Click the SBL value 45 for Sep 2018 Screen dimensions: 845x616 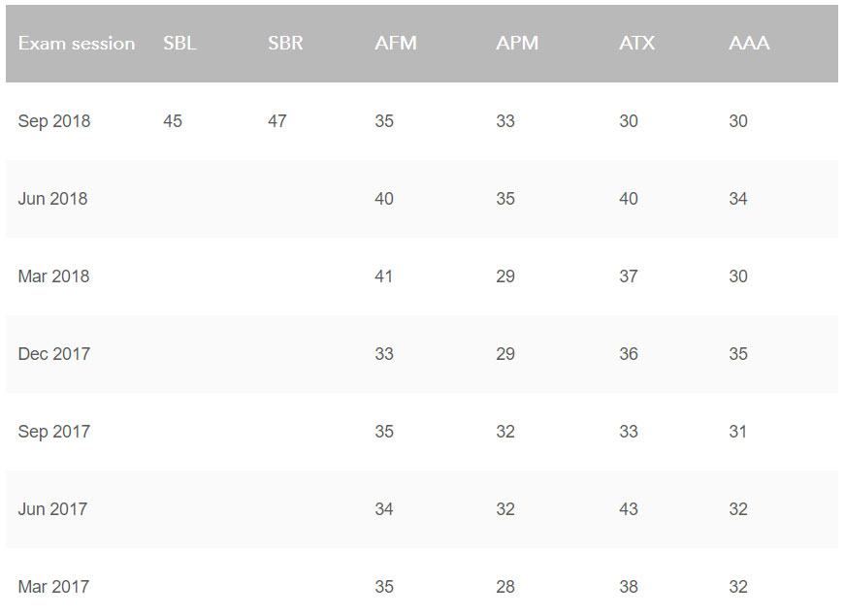click(x=173, y=121)
